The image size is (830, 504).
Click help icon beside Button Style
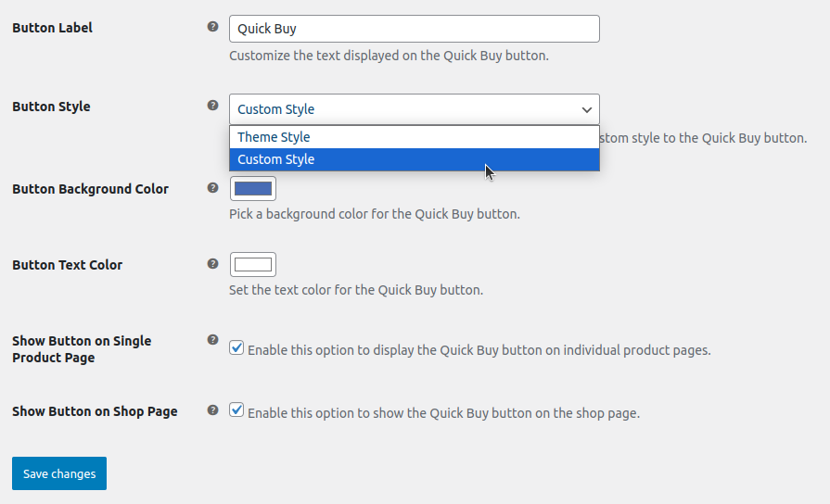(212, 106)
